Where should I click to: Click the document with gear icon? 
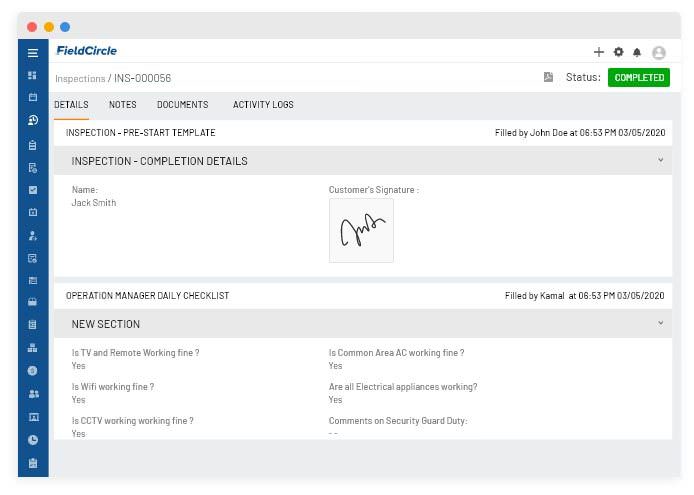[32, 167]
